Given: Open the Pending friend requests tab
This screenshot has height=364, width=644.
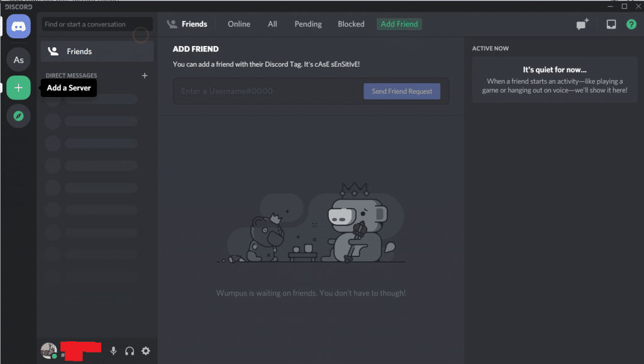Looking at the screenshot, I should (308, 24).
